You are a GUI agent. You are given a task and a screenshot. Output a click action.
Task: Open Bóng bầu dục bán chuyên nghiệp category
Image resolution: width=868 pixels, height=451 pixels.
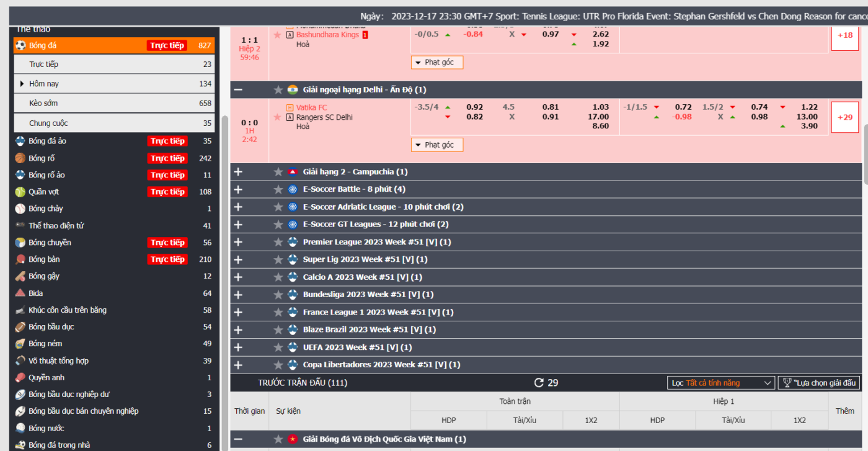114,411
